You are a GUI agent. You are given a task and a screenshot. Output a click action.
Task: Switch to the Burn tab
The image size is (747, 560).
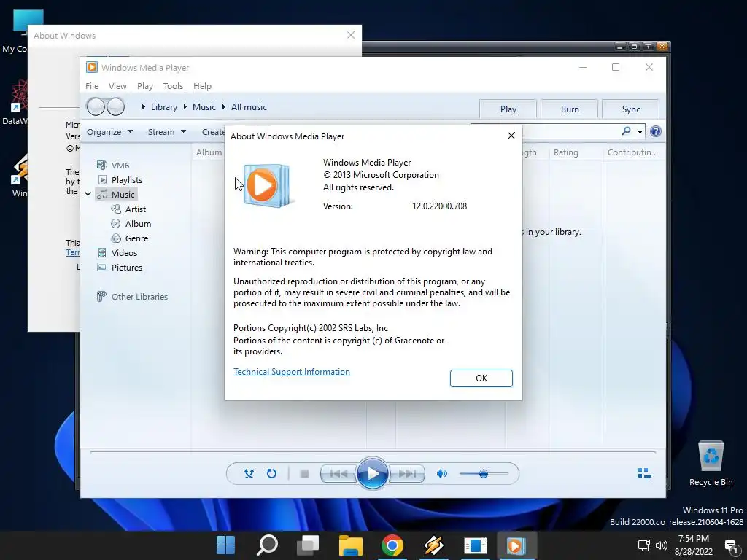point(569,109)
